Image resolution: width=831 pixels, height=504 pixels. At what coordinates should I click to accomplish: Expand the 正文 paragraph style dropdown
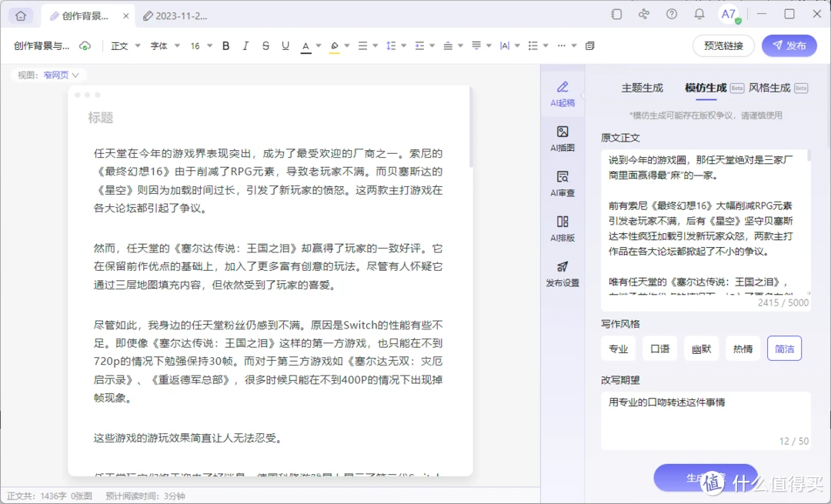click(x=126, y=46)
